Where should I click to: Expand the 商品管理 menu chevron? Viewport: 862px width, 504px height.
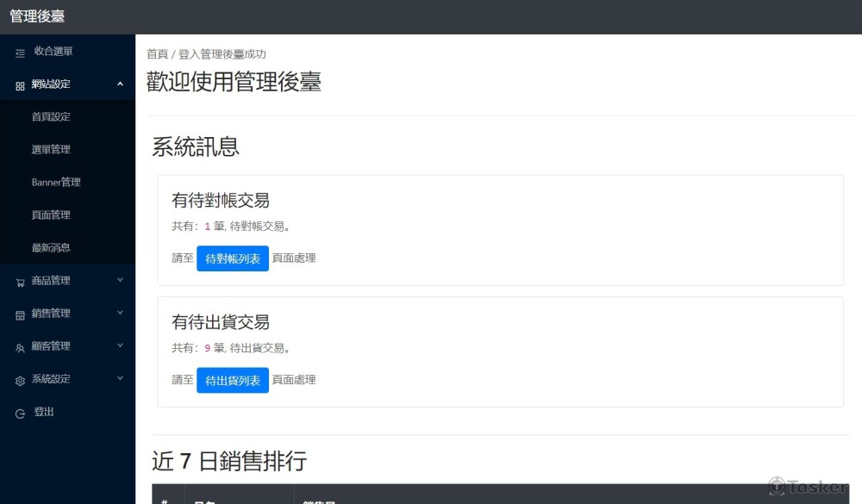pos(120,280)
